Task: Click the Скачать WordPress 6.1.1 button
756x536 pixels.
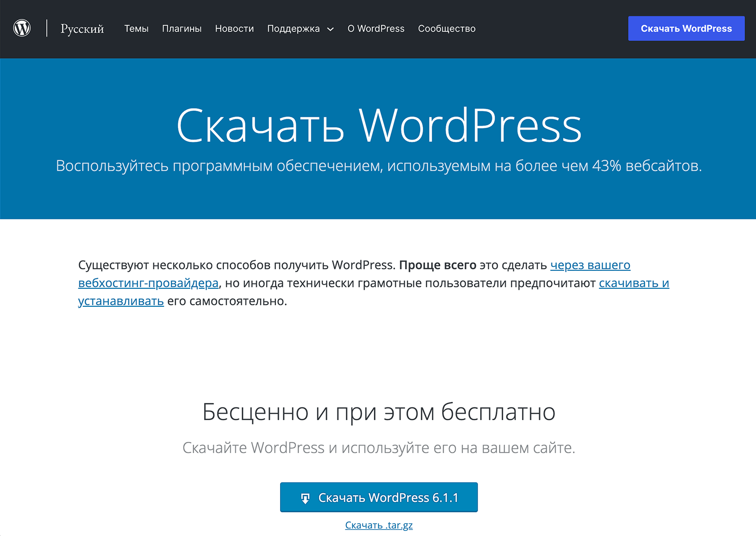Action: coord(379,497)
